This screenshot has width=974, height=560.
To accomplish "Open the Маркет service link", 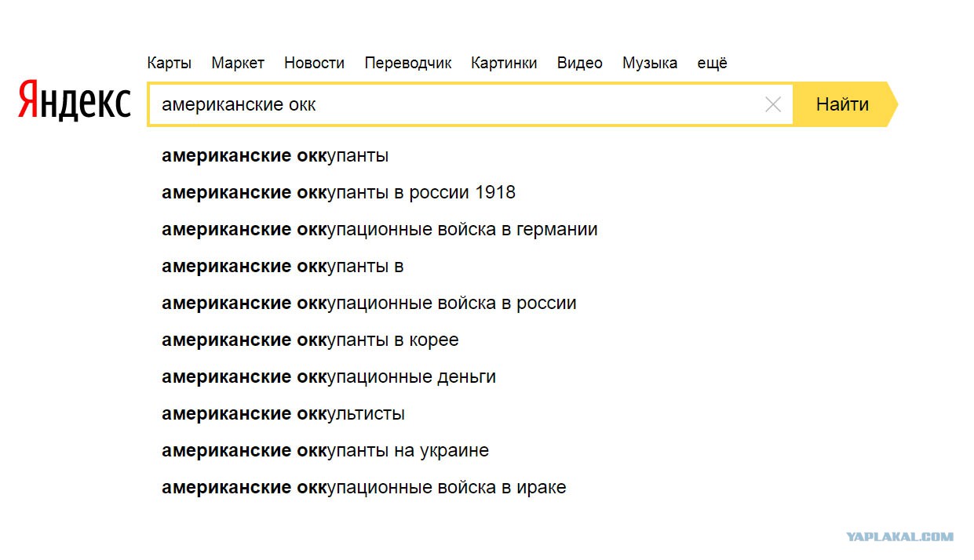I will 238,64.
